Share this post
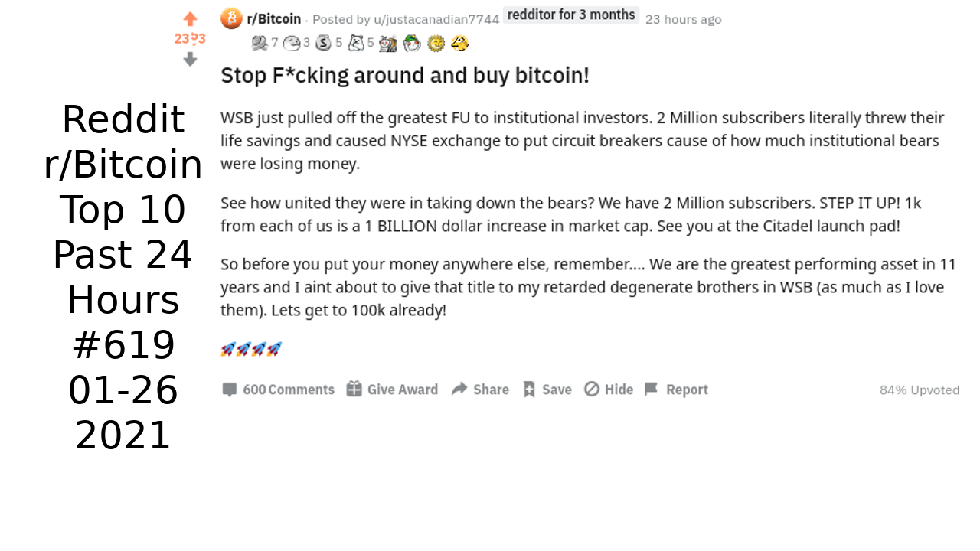Image resolution: width=980 pixels, height=551 pixels. coord(480,390)
